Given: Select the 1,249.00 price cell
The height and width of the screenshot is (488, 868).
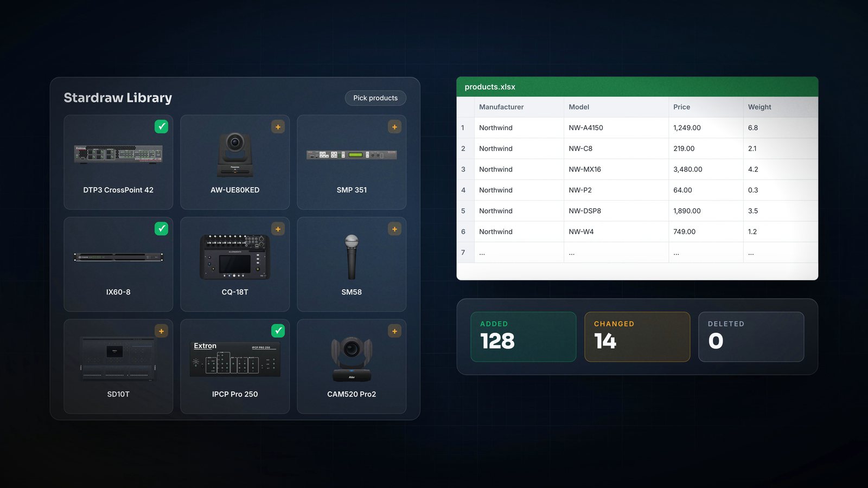Looking at the screenshot, I should (706, 128).
